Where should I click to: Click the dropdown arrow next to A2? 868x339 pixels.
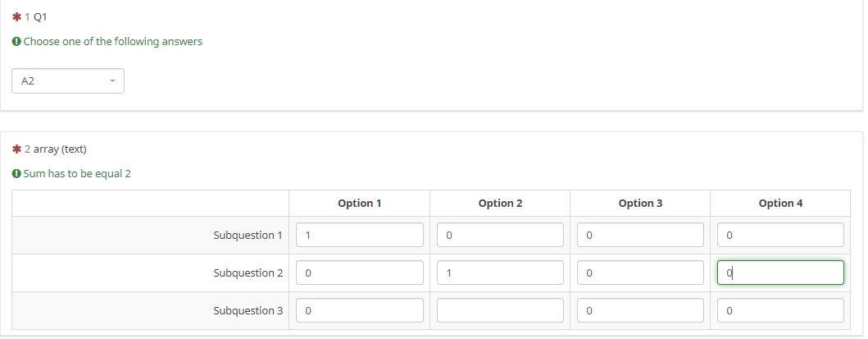112,81
